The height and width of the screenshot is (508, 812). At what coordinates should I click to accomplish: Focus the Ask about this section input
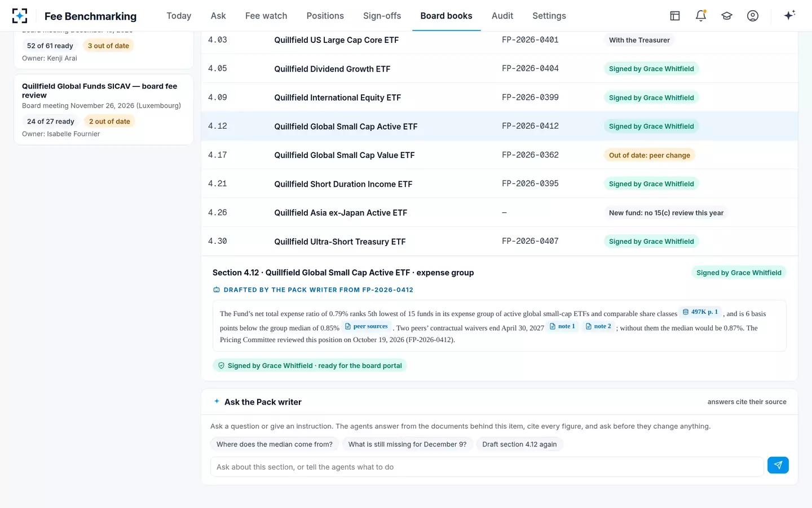(487, 467)
